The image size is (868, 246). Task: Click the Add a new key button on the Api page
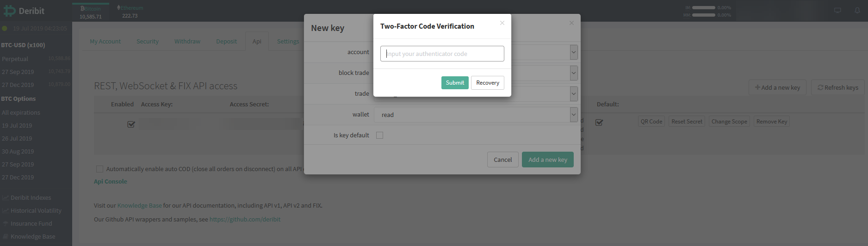(x=777, y=87)
